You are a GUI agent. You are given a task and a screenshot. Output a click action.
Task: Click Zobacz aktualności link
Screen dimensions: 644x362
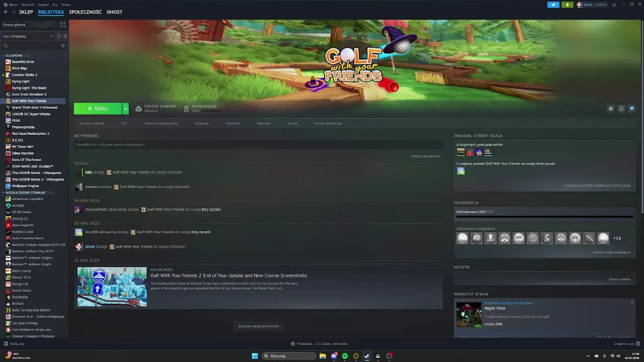425,156
